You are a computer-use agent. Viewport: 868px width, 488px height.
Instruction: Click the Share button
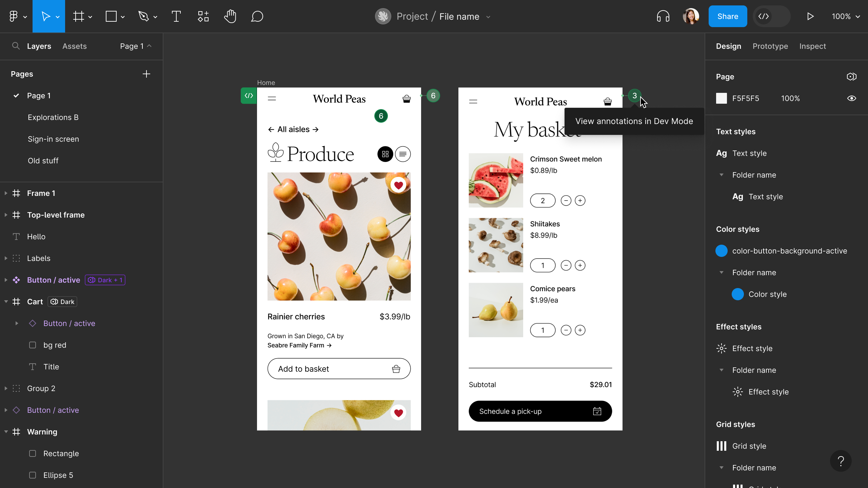pos(727,16)
